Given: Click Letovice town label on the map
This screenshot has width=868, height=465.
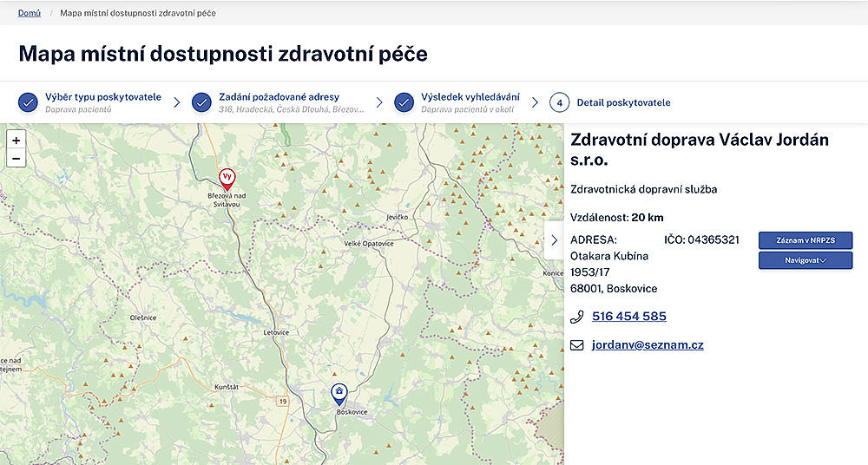Looking at the screenshot, I should 275,332.
